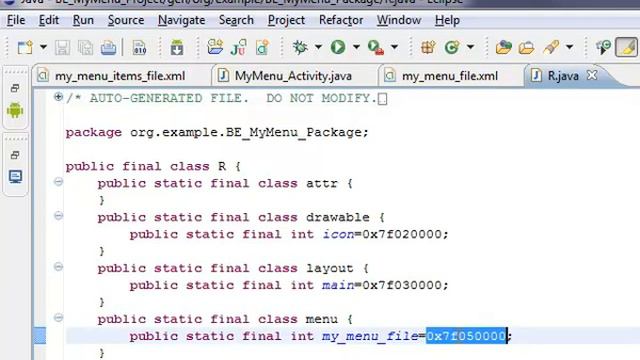The image size is (640, 360).
Task: Click the public final class R line
Action: (153, 167)
